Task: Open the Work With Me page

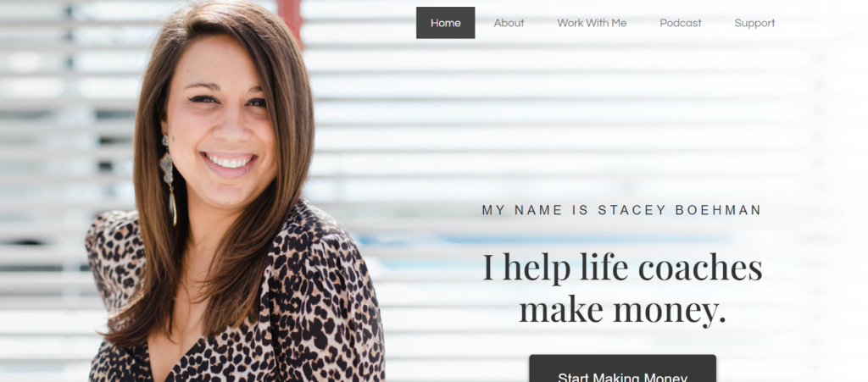Action: [x=592, y=23]
